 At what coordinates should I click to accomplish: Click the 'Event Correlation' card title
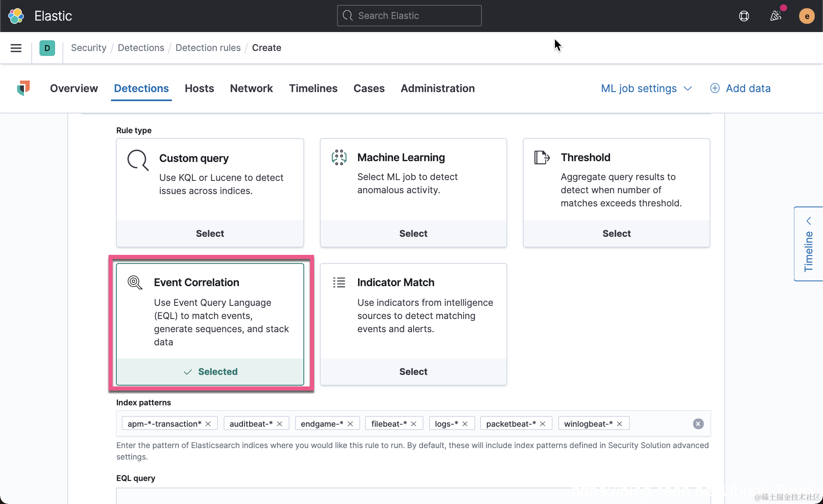pos(197,282)
